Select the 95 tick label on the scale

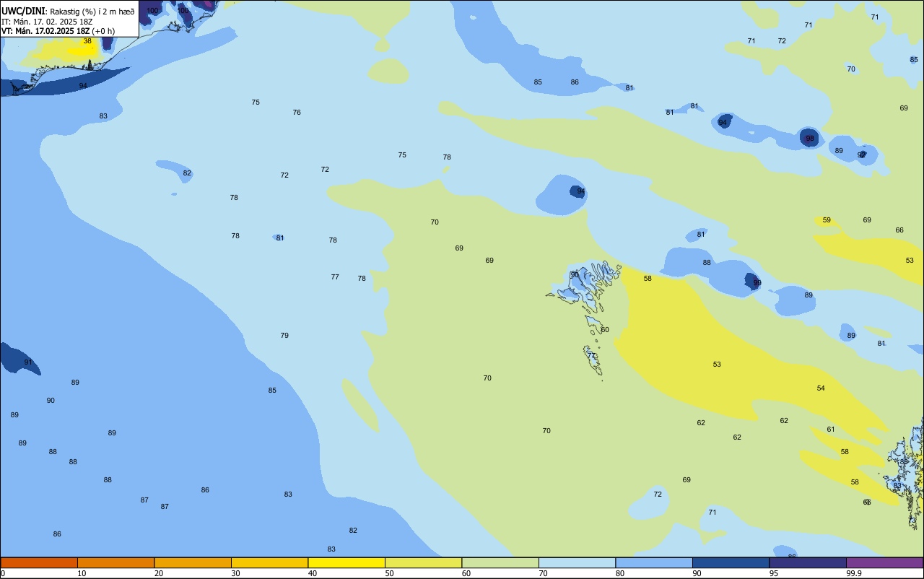(x=774, y=573)
